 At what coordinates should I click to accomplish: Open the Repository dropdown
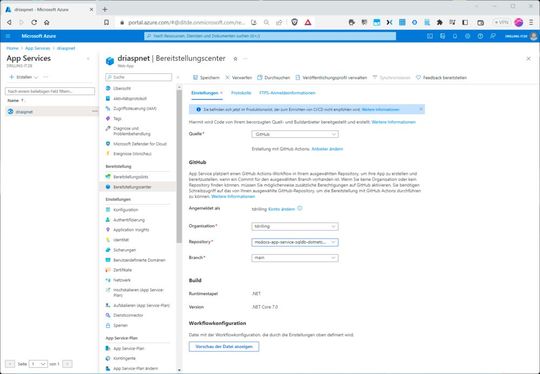295,242
